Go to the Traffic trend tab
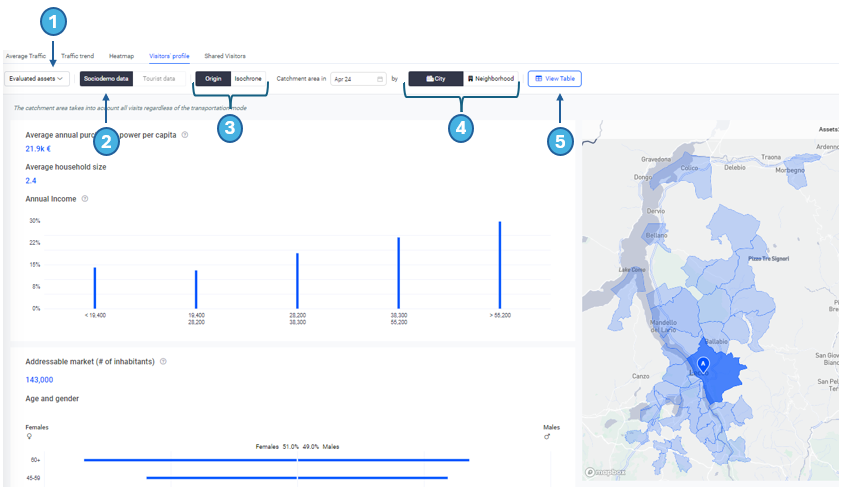 [x=77, y=56]
